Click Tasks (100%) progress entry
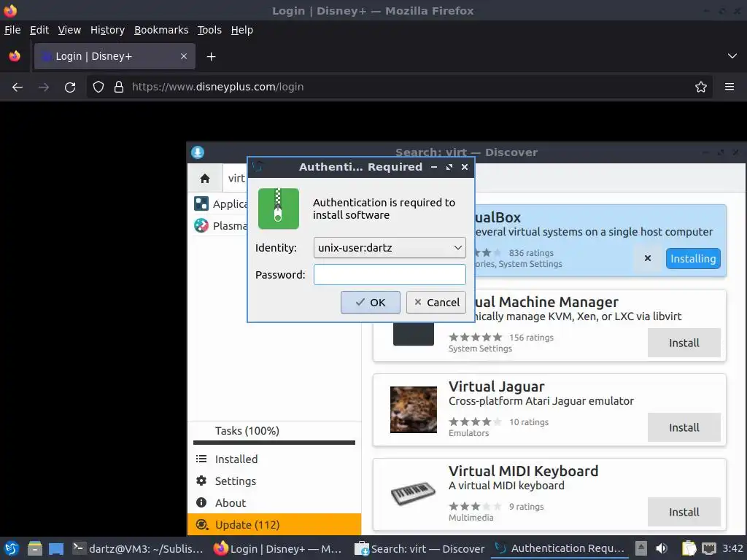 pyautogui.click(x=274, y=432)
